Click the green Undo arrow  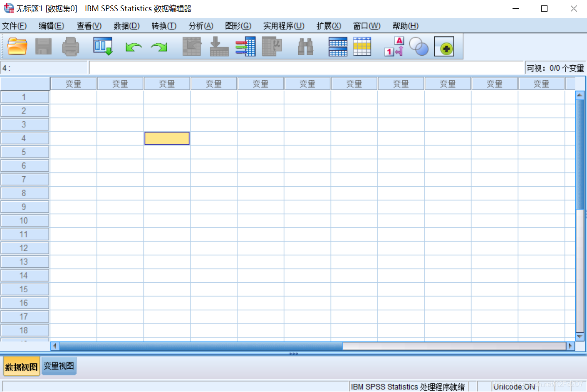(134, 47)
